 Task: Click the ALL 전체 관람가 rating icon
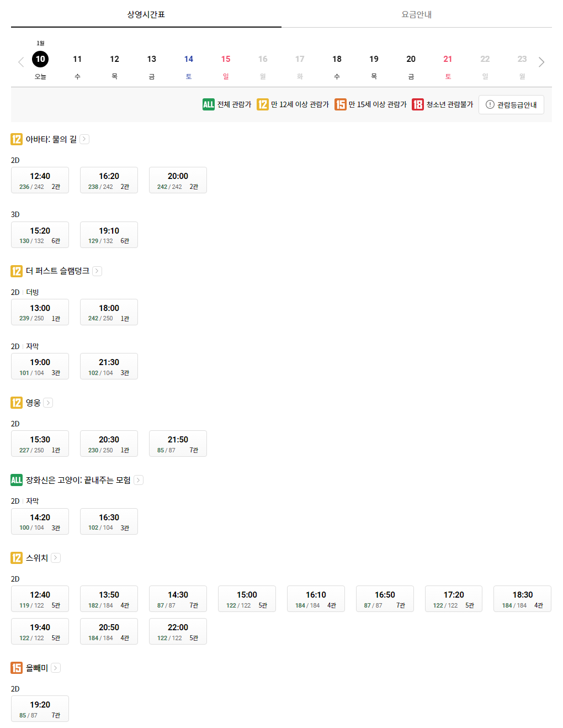tap(209, 104)
